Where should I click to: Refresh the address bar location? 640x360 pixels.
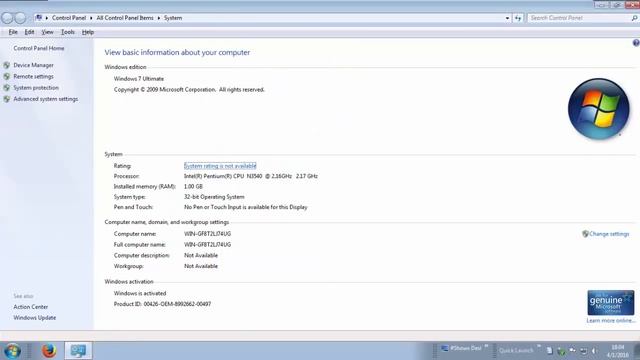518,18
